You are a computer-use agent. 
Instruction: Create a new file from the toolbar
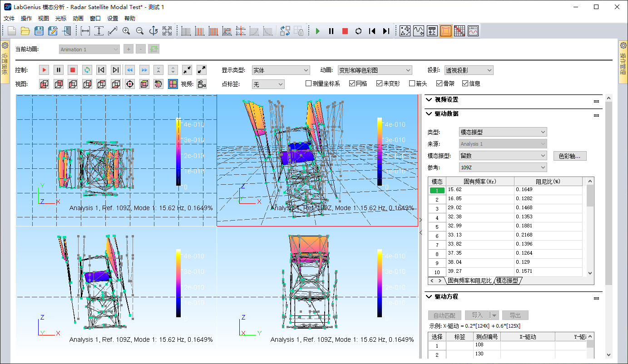pos(11,31)
